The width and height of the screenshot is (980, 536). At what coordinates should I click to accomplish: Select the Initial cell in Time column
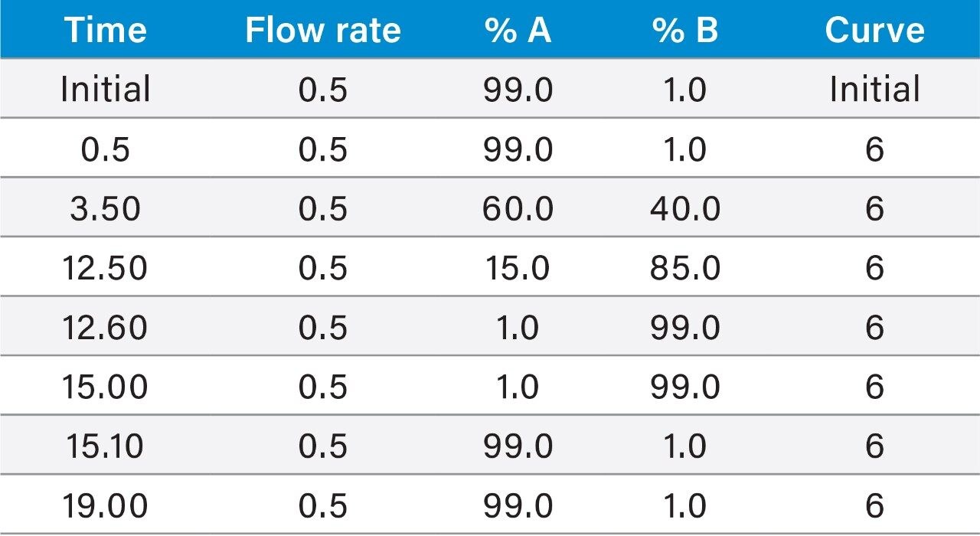(x=105, y=90)
